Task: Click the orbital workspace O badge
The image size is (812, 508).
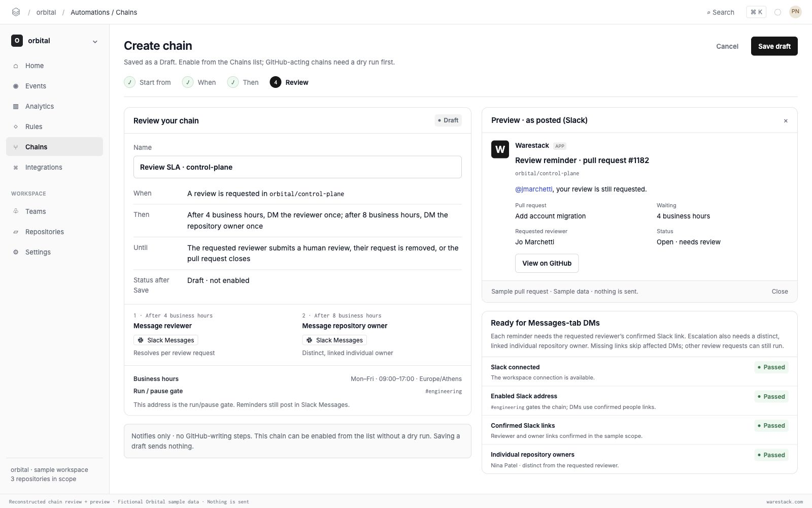Action: tap(17, 41)
